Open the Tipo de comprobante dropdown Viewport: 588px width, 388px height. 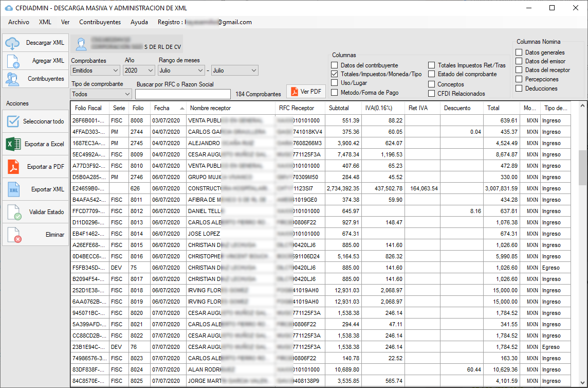point(101,94)
